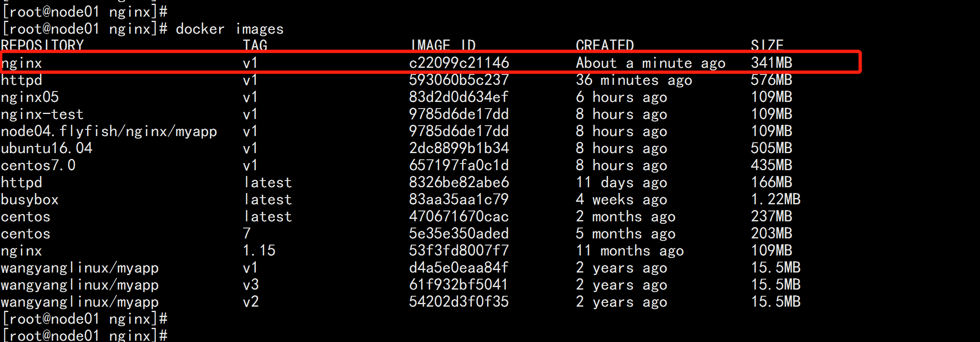Image resolution: width=980 pixels, height=342 pixels.
Task: Click the 203MB size value
Action: click(x=772, y=233)
